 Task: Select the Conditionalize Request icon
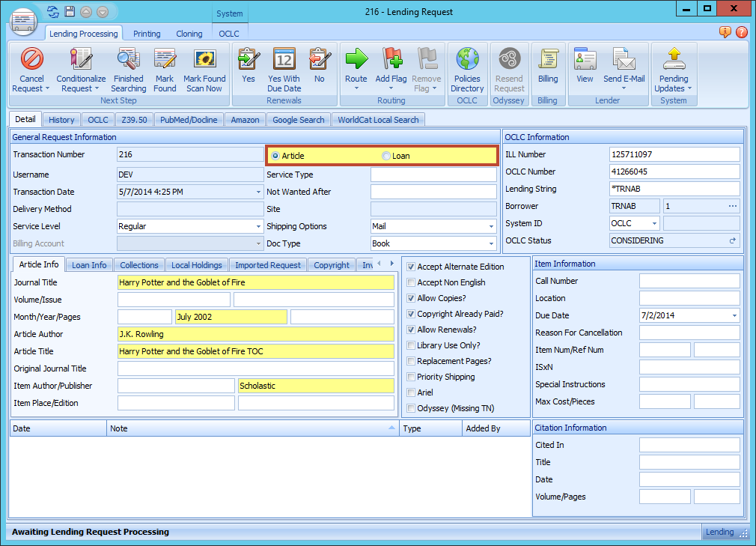79,68
